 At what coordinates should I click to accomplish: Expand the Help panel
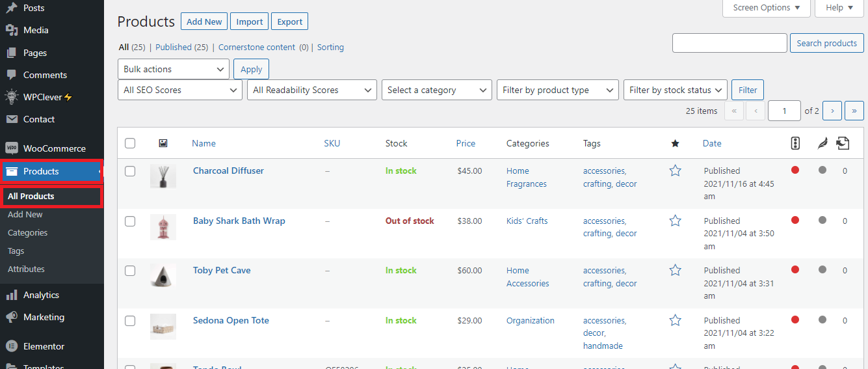839,8
